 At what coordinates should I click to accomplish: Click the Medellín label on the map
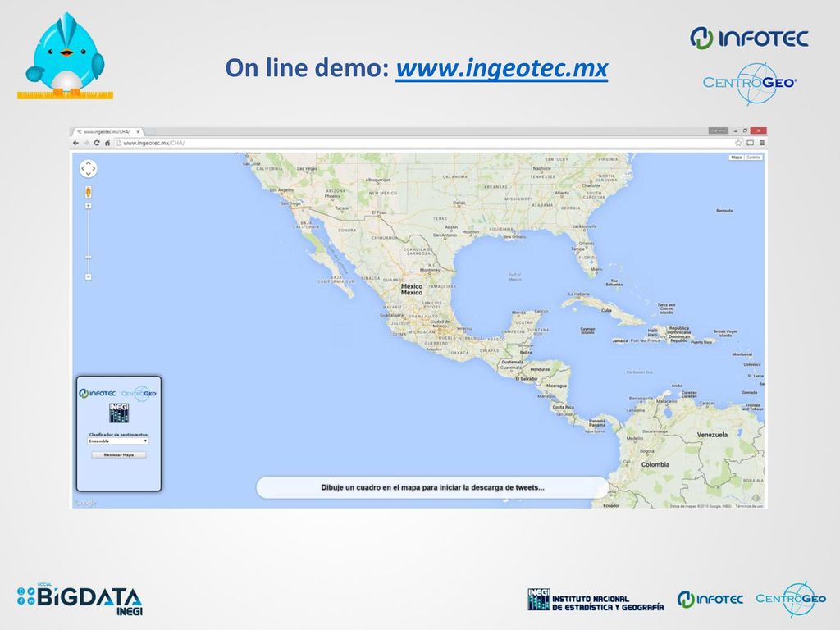click(635, 438)
